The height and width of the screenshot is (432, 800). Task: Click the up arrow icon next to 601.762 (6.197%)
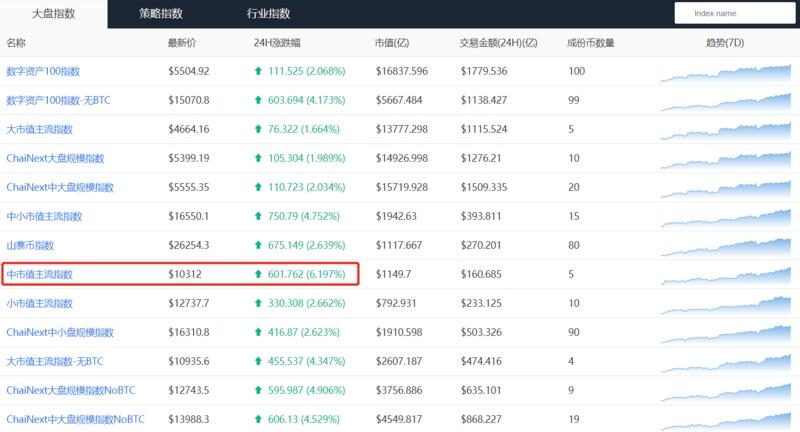point(259,274)
